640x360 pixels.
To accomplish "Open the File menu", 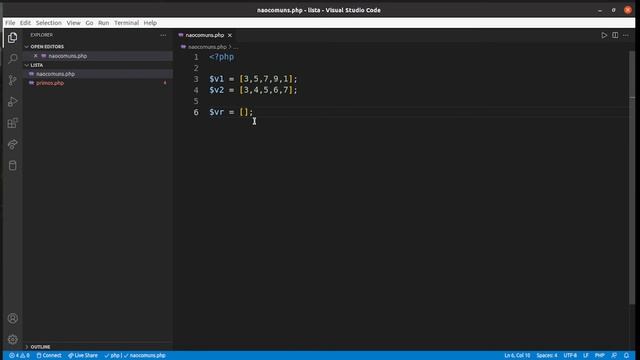I will pyautogui.click(x=10, y=23).
